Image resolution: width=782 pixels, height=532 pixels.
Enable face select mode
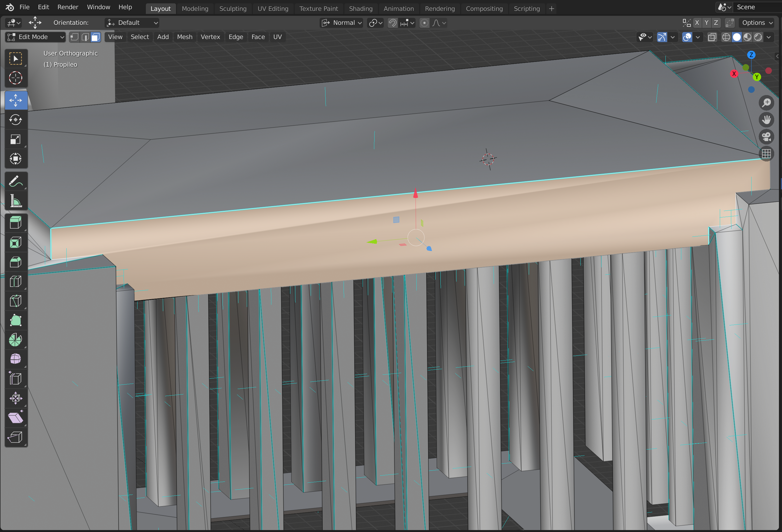point(96,37)
